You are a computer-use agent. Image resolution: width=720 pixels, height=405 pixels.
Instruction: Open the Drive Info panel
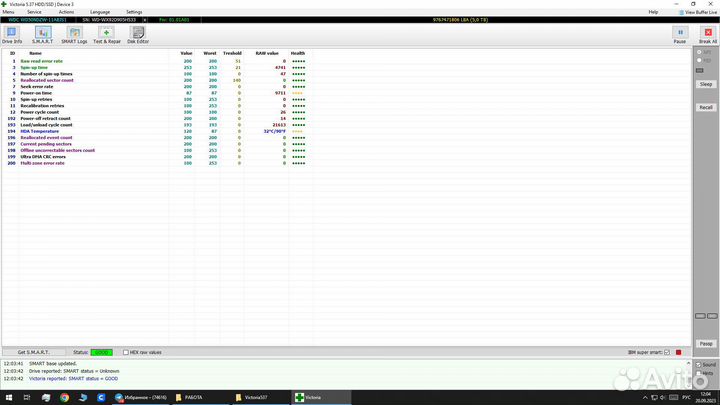point(12,34)
